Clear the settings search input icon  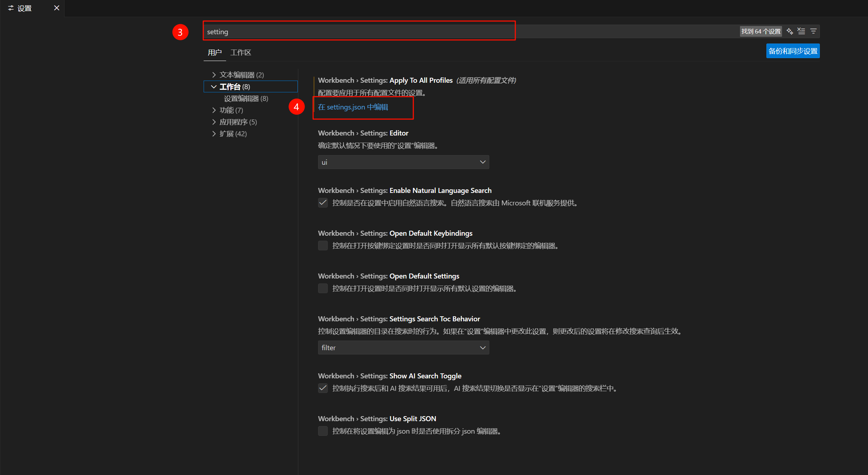(801, 31)
